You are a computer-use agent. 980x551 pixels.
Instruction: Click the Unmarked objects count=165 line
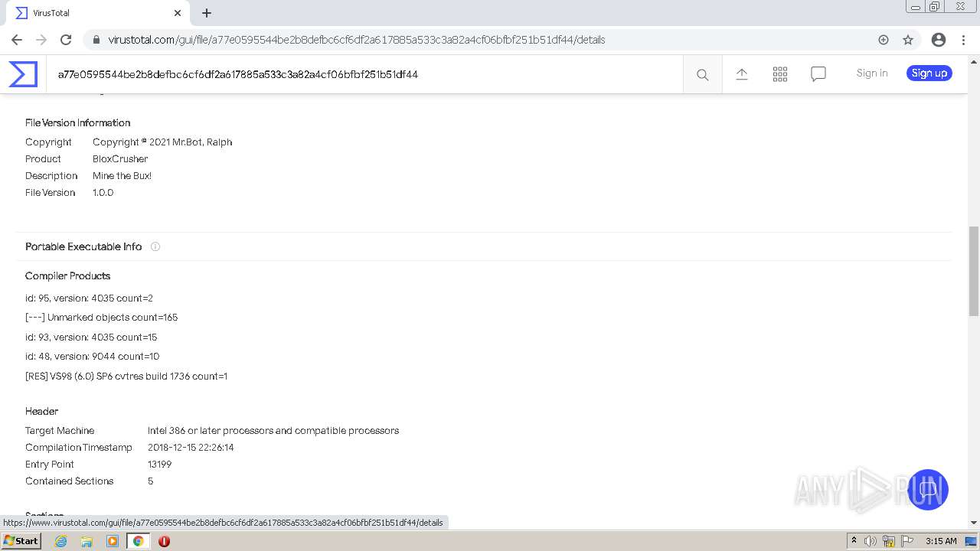click(x=101, y=318)
